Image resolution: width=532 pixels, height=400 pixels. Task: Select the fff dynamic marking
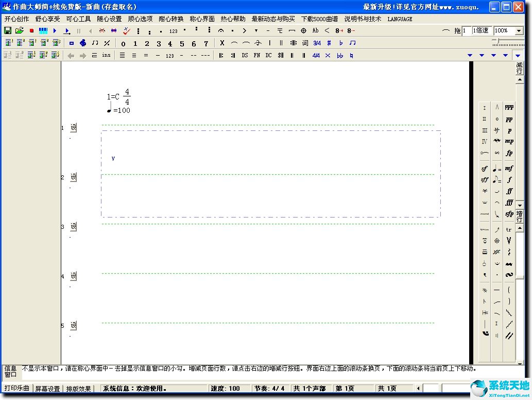509,203
